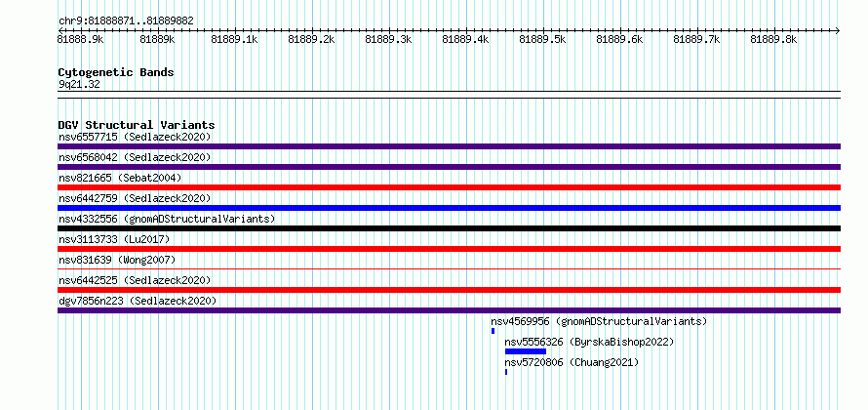
Task: Open the nsv4332556 (gnomADStructuralVariants) label
Action: tap(167, 219)
